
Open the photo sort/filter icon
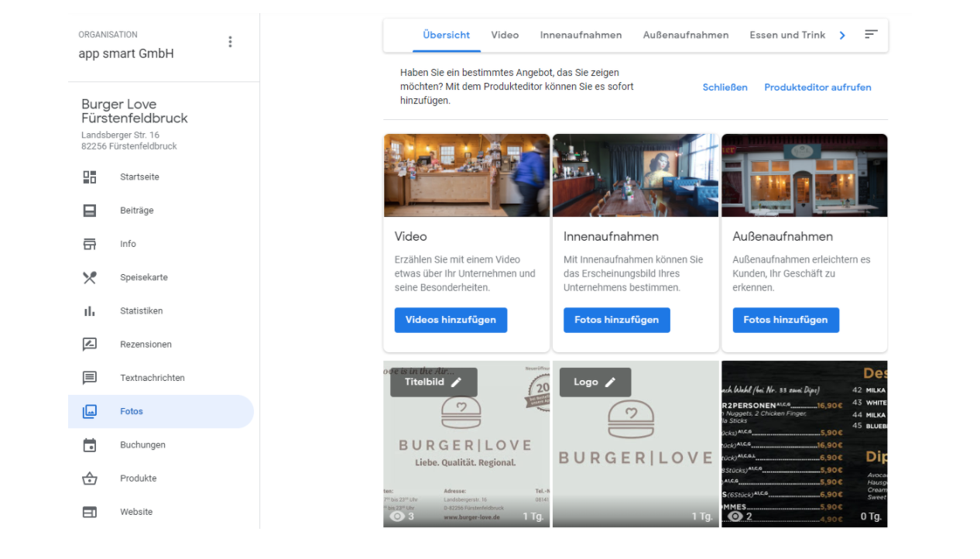point(871,35)
